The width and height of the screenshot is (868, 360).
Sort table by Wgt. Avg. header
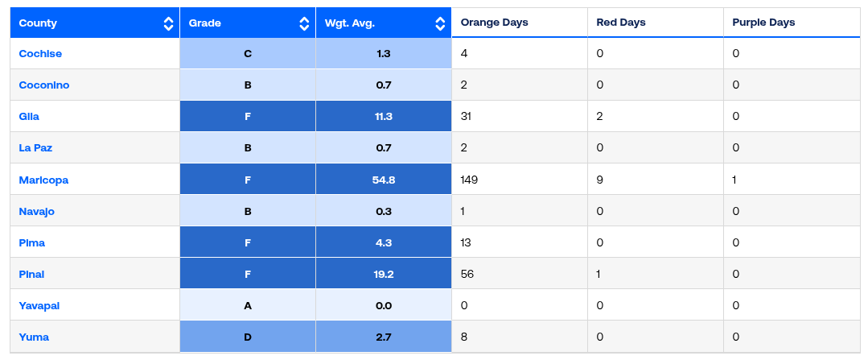350,23
